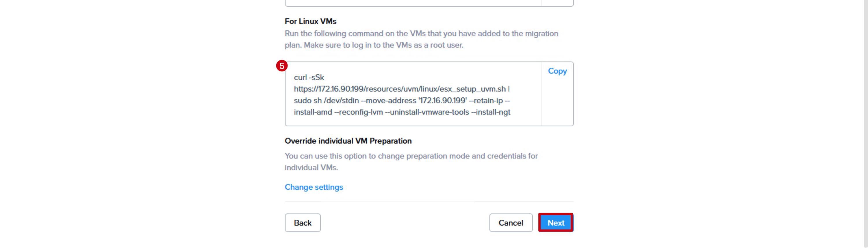The image size is (868, 248).
Task: Select the Override individual VM Preparation heading
Action: tap(348, 141)
